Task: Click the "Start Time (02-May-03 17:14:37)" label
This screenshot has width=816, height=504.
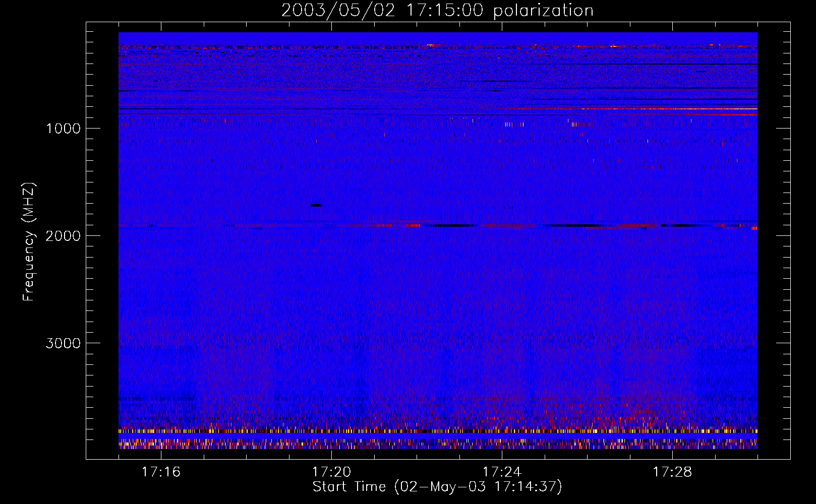Action: 437,487
